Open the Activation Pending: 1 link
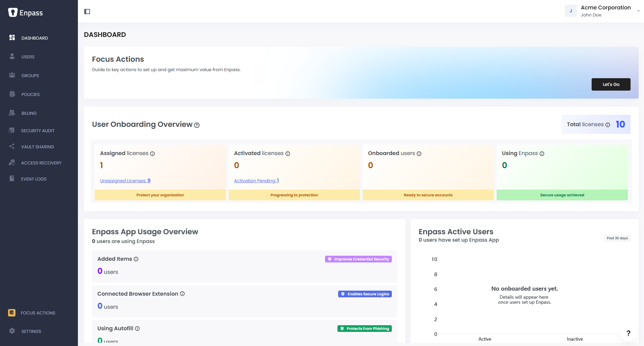This screenshot has width=644, height=346. [x=257, y=181]
